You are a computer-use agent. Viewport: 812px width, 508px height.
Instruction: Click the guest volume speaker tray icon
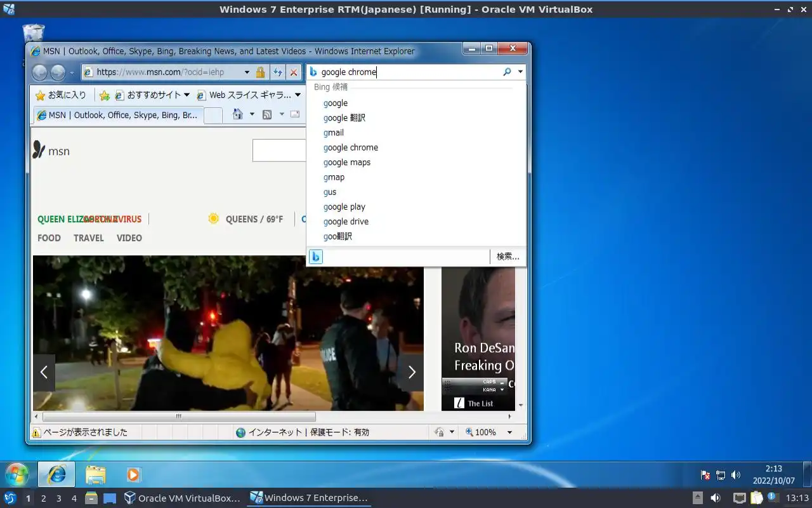pos(736,475)
